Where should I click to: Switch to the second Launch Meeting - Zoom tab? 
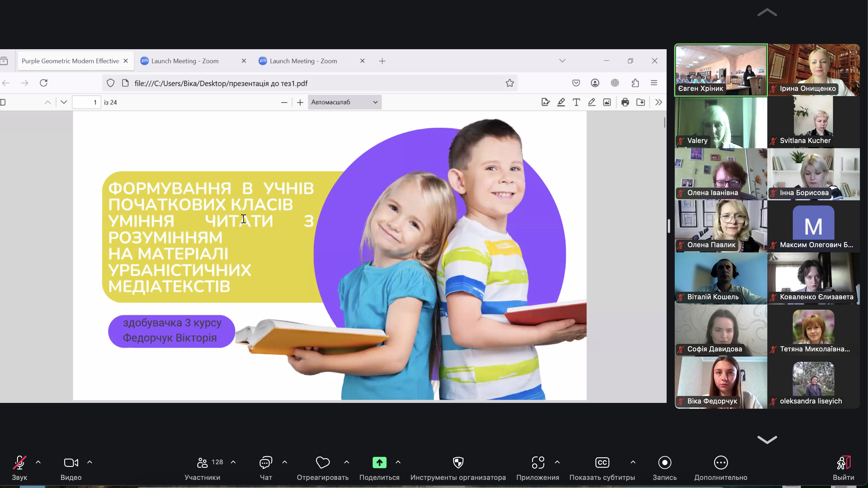[x=303, y=61]
